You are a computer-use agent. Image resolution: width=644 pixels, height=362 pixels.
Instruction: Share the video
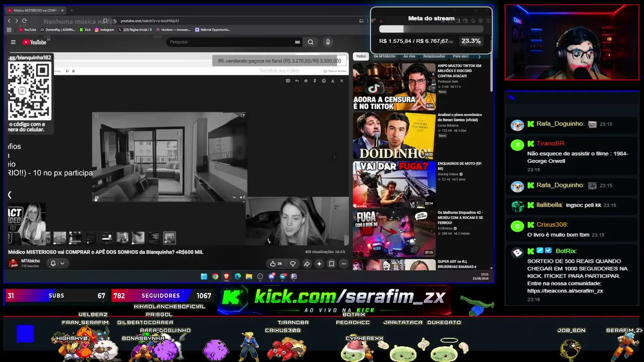306,263
